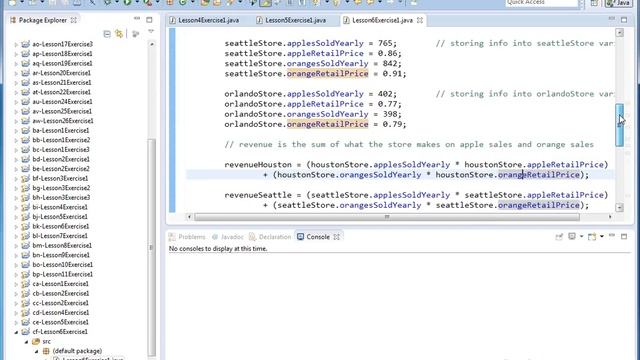Select the bf-Lesson3Exercise1 project
The image size is (640, 360).
pyautogui.click(x=60, y=178)
